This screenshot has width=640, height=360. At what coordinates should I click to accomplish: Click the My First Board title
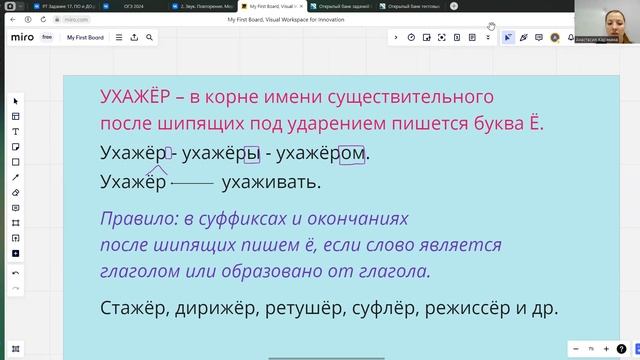pos(85,38)
